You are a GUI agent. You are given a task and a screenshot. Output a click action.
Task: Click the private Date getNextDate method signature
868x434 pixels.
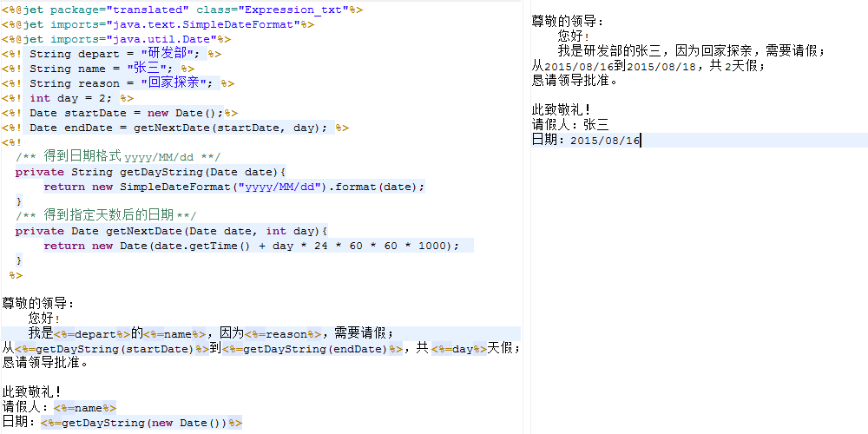tap(172, 231)
